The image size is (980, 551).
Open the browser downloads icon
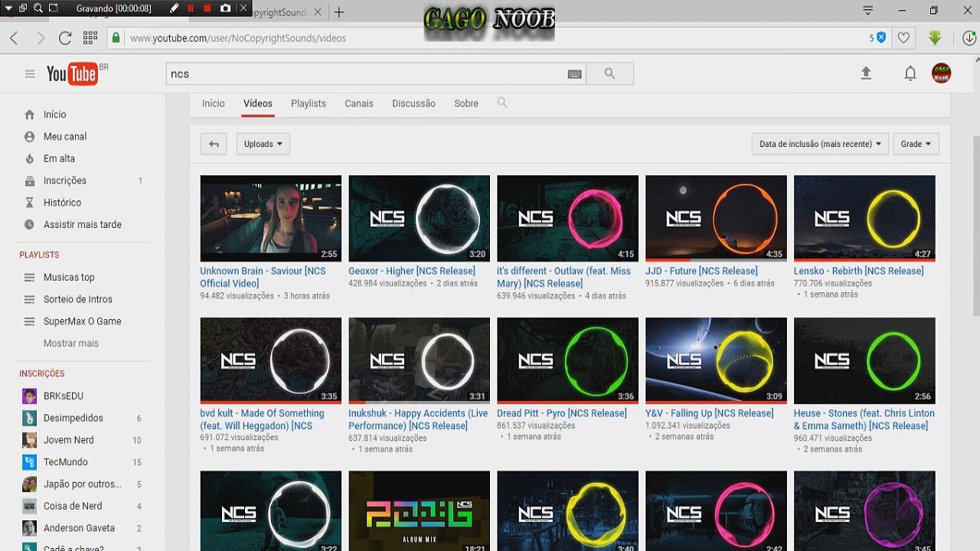point(971,37)
